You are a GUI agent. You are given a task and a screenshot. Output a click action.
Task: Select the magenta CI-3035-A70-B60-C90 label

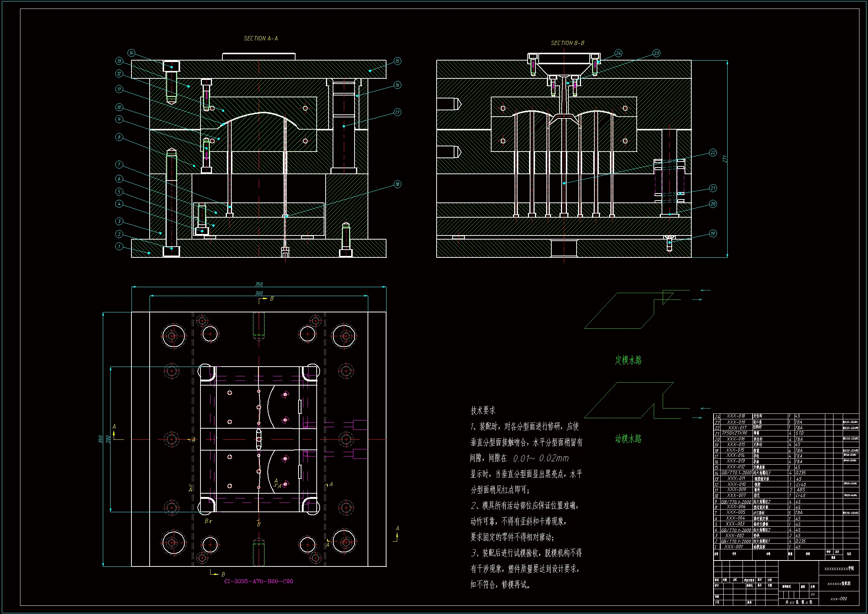pyautogui.click(x=259, y=581)
